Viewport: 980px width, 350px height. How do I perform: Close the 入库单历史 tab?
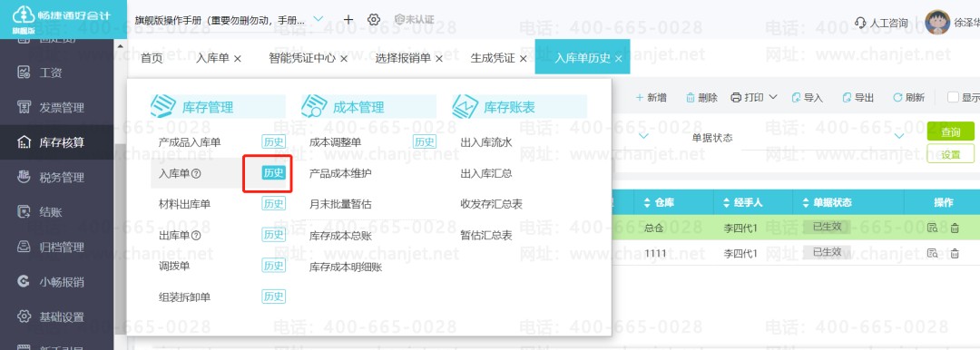pos(619,58)
